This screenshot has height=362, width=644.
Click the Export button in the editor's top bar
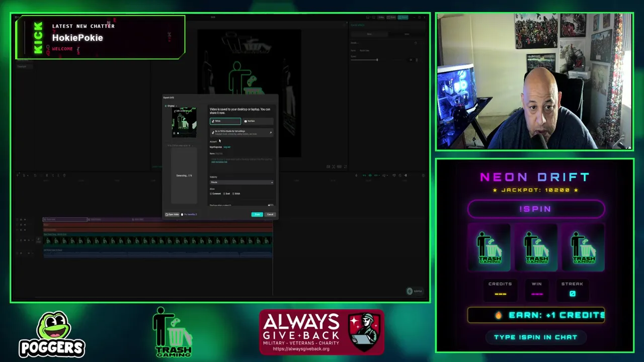404,18
